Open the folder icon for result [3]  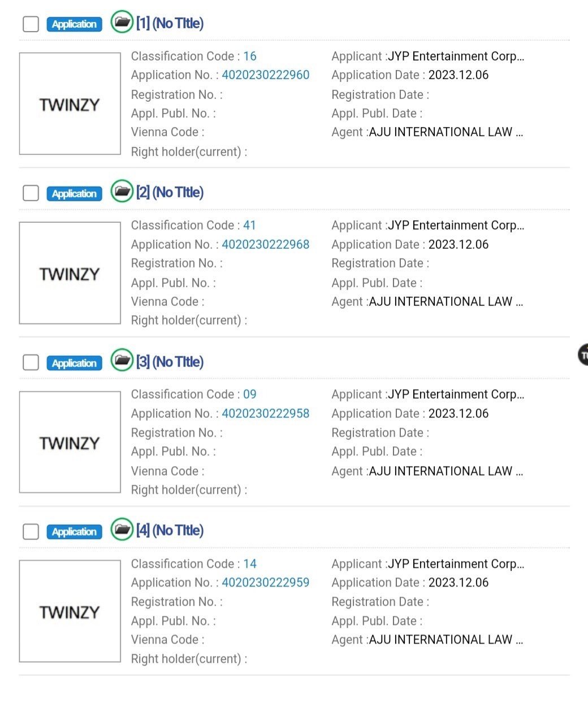(x=122, y=361)
